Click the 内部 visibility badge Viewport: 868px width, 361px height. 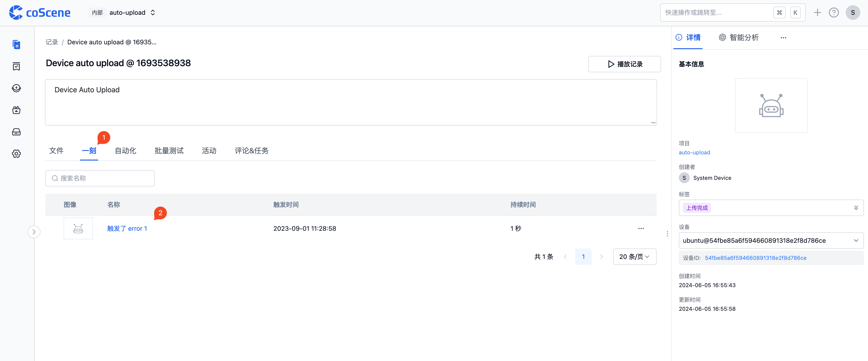pos(97,13)
